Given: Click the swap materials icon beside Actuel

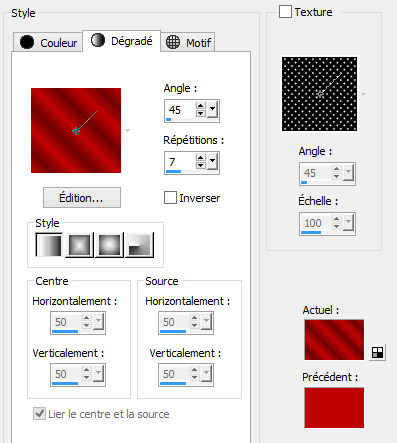Looking at the screenshot, I should click(377, 353).
